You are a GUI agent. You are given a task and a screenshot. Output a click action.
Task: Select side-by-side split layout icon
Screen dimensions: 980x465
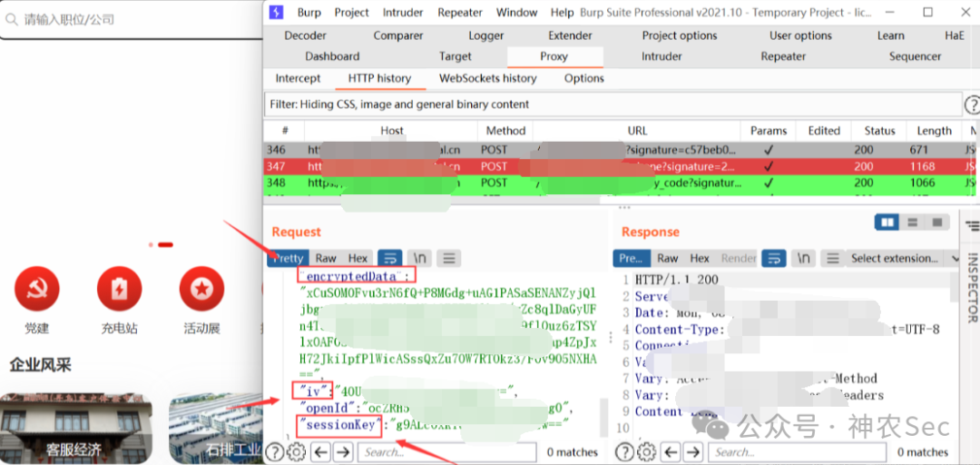pos(887,223)
